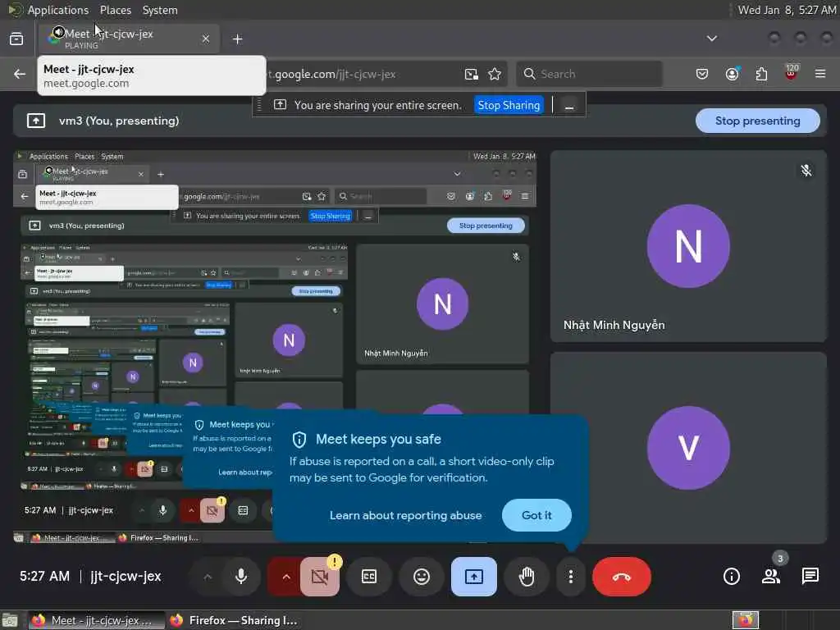Click Got it on the safety notice
Image resolution: width=840 pixels, height=630 pixels.
536,515
